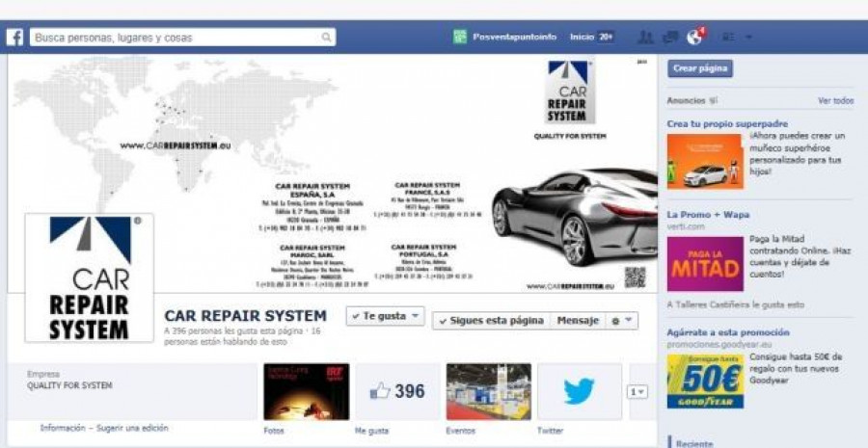This screenshot has width=868, height=448.
Task: Open the 396 likes thumbs-up tile
Action: tap(397, 391)
